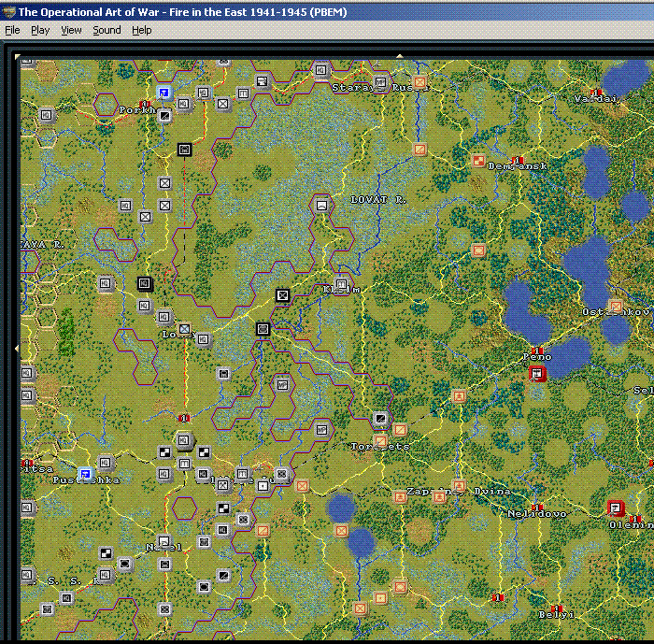Select the gray MP counter at Staraya Russa
The image size is (654, 644).
tap(380, 82)
